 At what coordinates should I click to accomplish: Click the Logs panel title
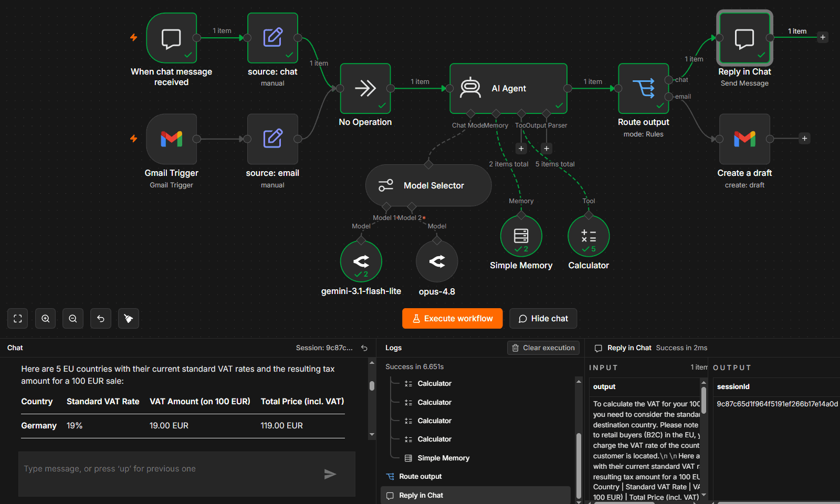click(394, 348)
